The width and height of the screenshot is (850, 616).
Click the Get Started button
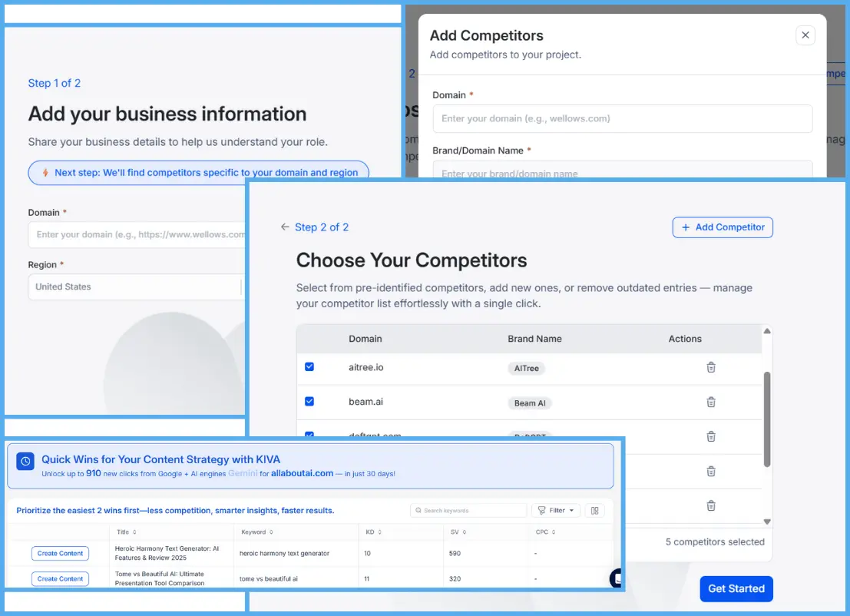736,588
